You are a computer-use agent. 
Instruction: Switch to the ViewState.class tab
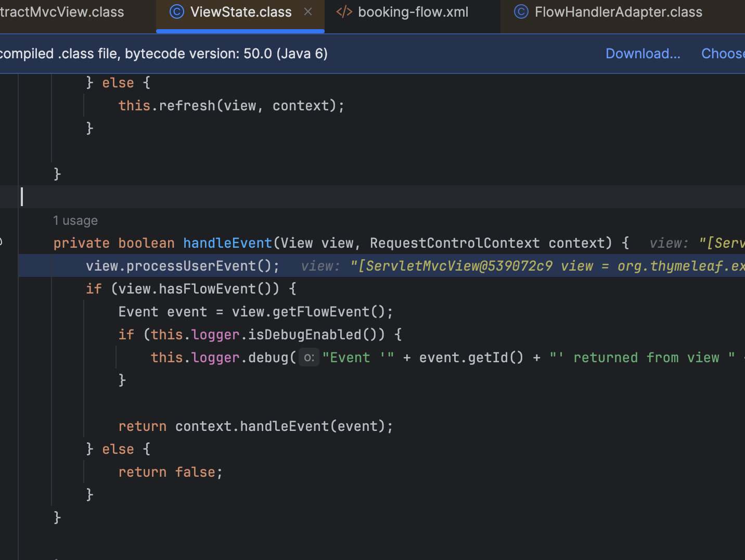point(240,12)
